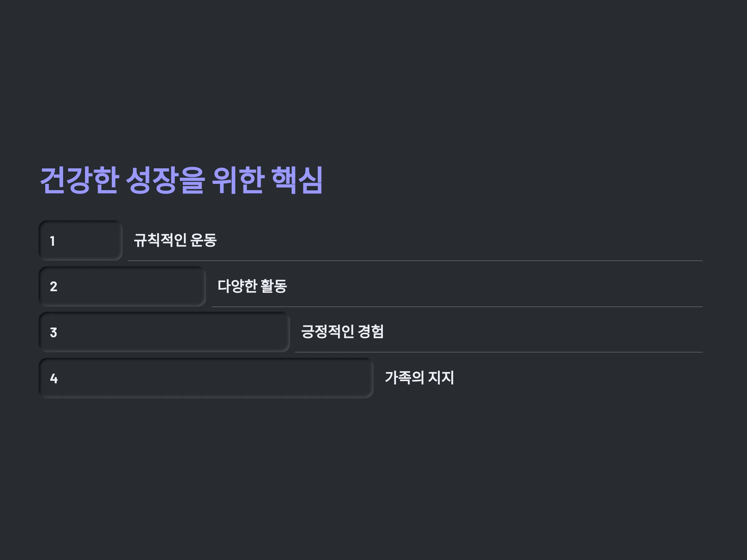
Task: Select the longest bar numbered 4
Action: (206, 378)
